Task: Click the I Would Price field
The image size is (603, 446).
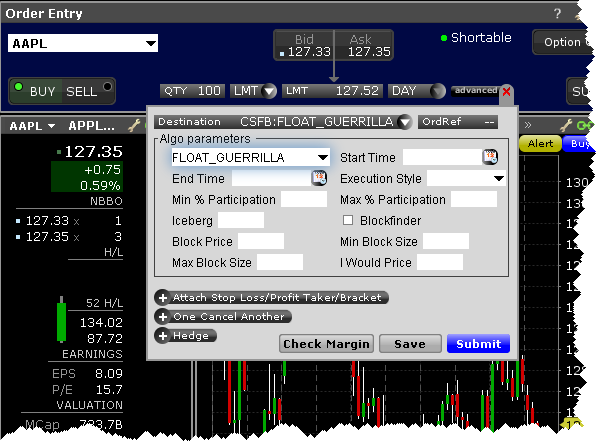Action: [440, 262]
